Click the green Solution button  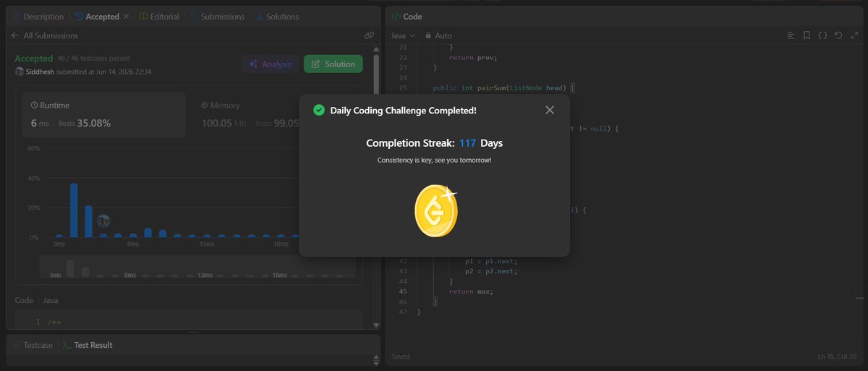coord(333,64)
